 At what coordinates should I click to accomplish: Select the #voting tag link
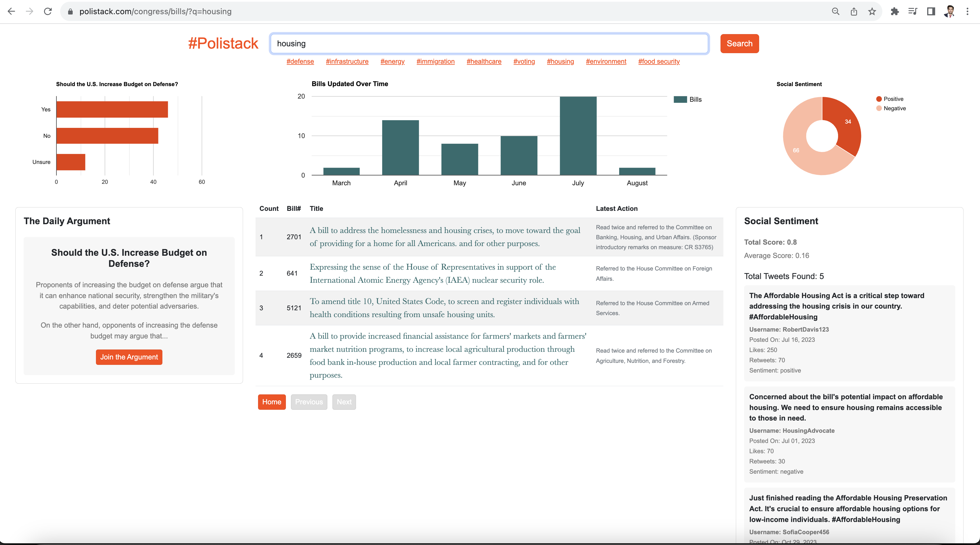click(x=524, y=61)
